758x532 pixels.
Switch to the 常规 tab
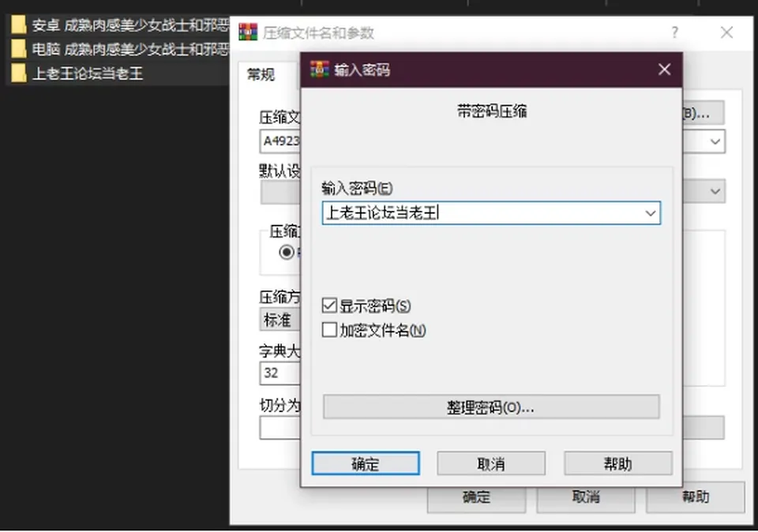point(261,74)
